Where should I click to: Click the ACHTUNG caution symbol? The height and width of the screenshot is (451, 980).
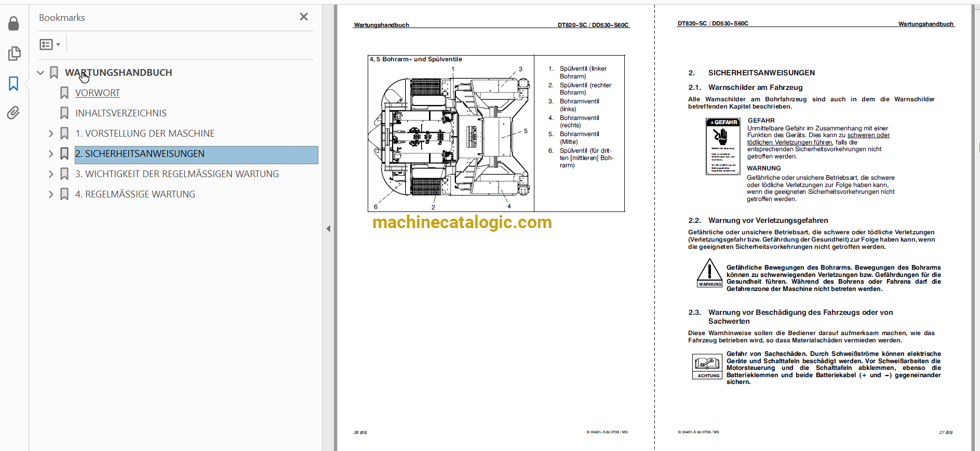(x=707, y=366)
